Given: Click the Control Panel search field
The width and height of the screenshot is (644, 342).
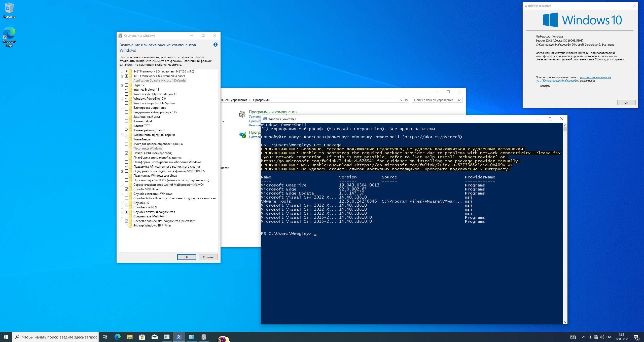Looking at the screenshot, I should click(x=434, y=100).
